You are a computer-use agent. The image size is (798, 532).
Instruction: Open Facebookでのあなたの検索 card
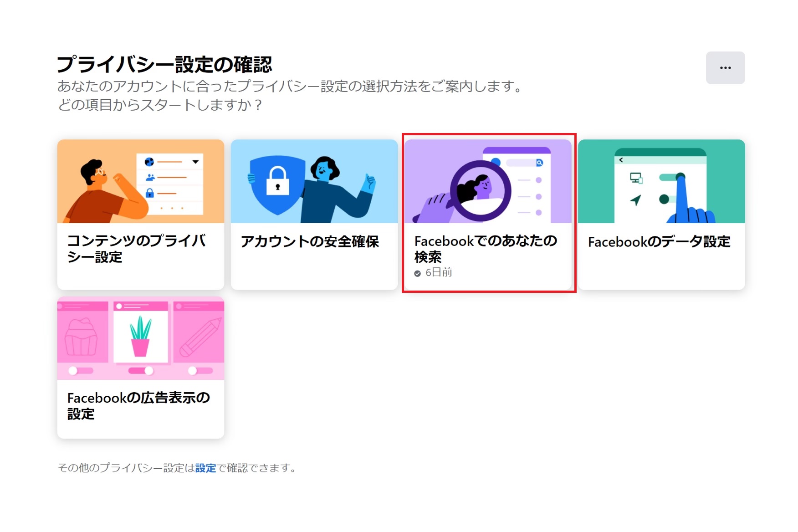488,215
